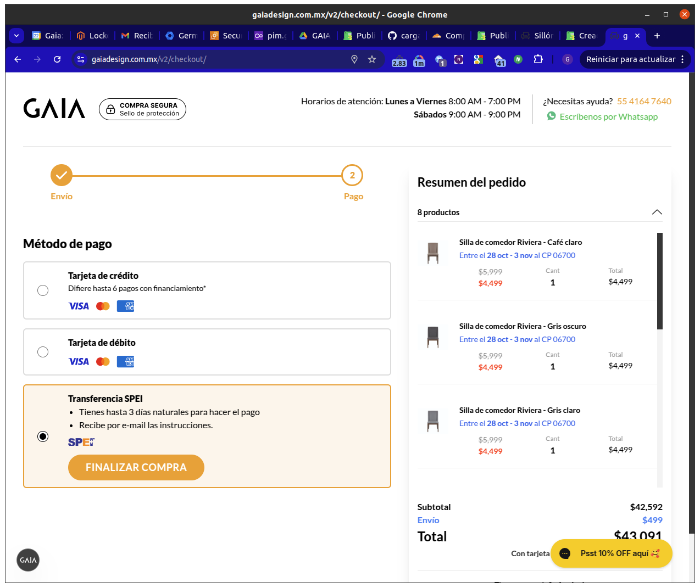The image size is (700, 588).
Task: Select Tarjeta de crédito payment option
Action: coord(43,290)
